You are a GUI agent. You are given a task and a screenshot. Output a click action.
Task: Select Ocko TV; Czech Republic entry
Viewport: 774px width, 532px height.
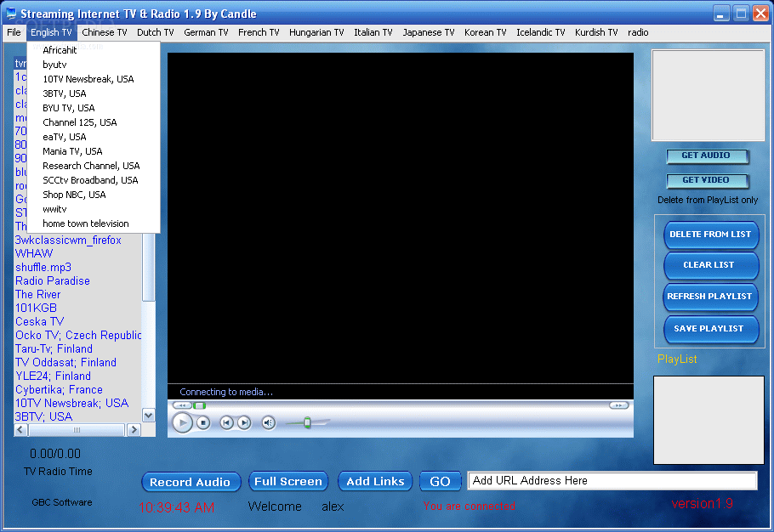click(x=78, y=336)
